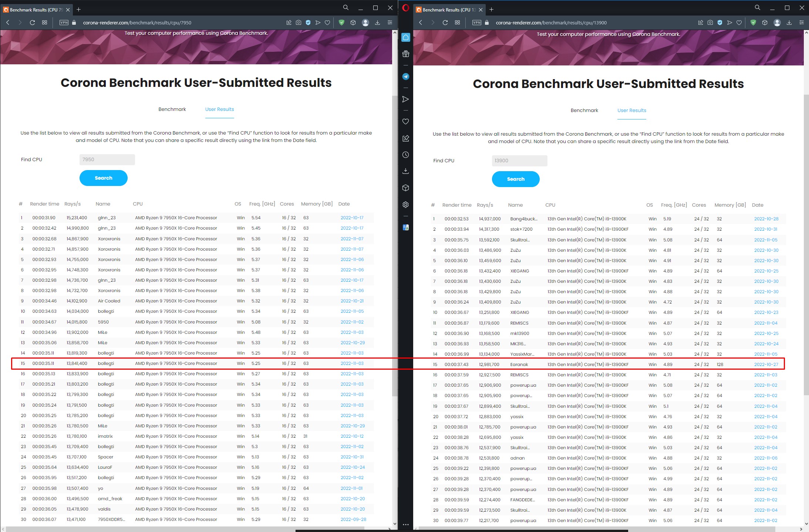
Task: Open date link 2022-10-31 in stok+7200 row
Action: click(766, 229)
